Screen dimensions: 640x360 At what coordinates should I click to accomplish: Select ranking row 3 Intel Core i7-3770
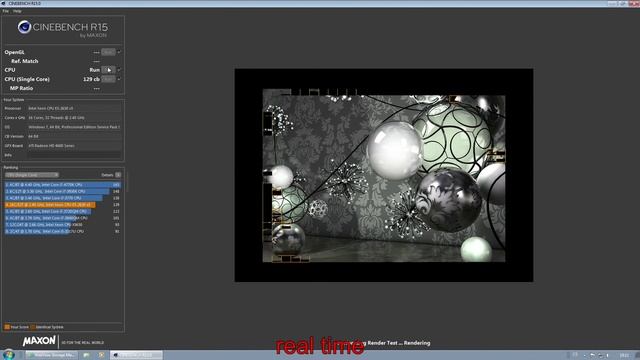click(63, 198)
